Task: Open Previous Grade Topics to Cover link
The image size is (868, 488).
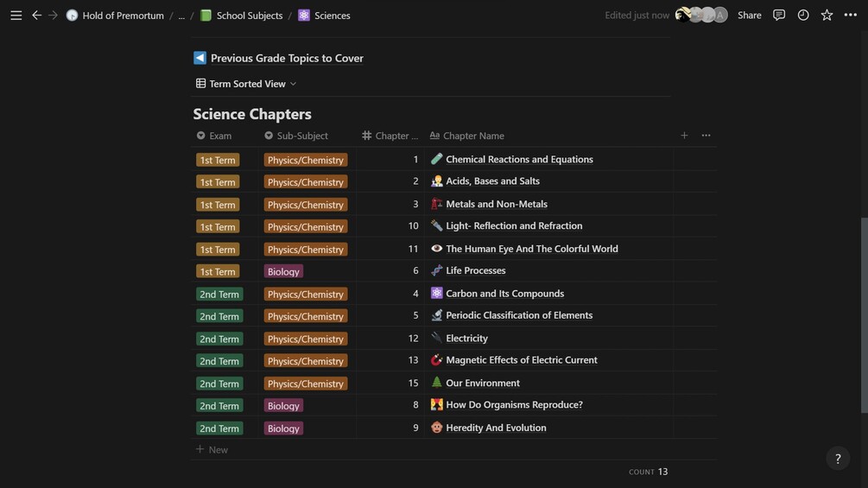Action: (x=287, y=58)
